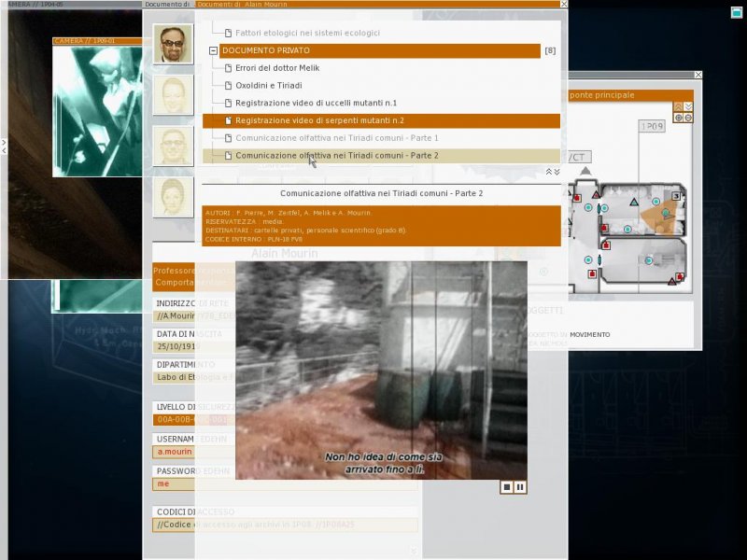The width and height of the screenshot is (747, 560).
Task: Select the second faded profile portrait
Action: point(173,94)
